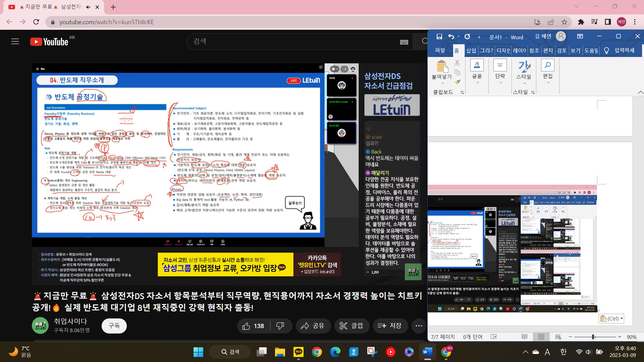
Task: Collapse the Word ribbon
Action: (640, 92)
